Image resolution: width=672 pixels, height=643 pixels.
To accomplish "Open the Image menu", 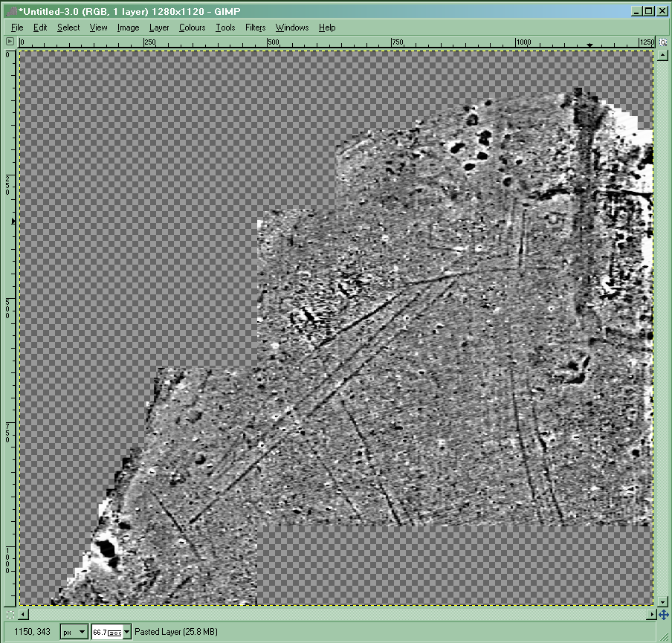I will click(x=128, y=28).
